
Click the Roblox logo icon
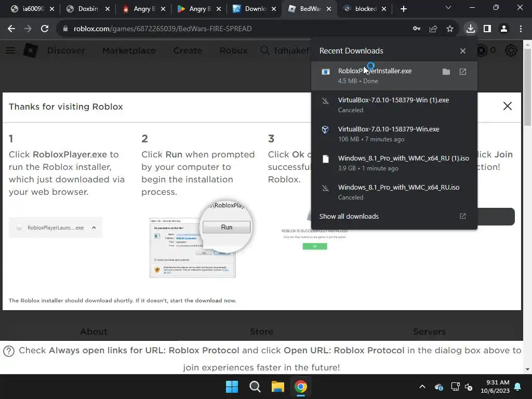31,50
